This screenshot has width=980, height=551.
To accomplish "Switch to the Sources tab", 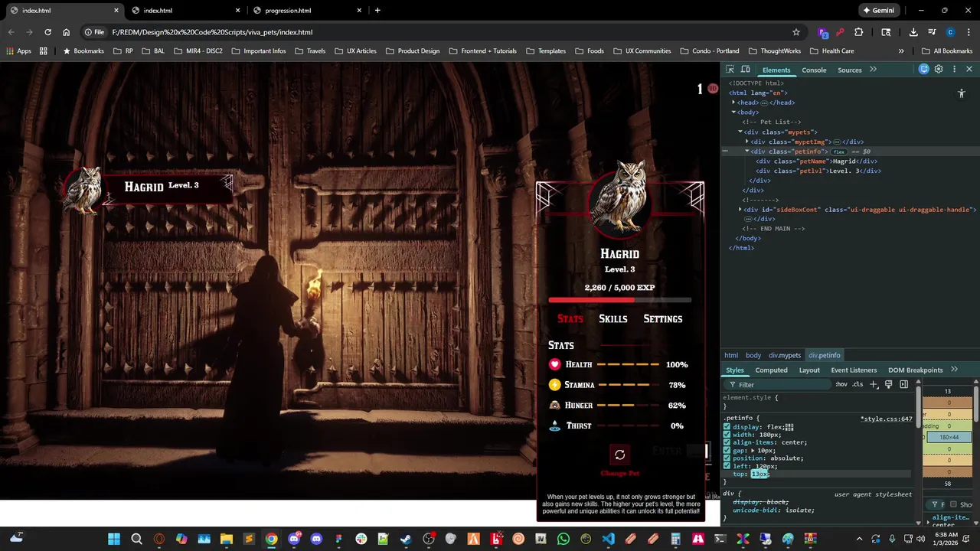I will 849,70.
